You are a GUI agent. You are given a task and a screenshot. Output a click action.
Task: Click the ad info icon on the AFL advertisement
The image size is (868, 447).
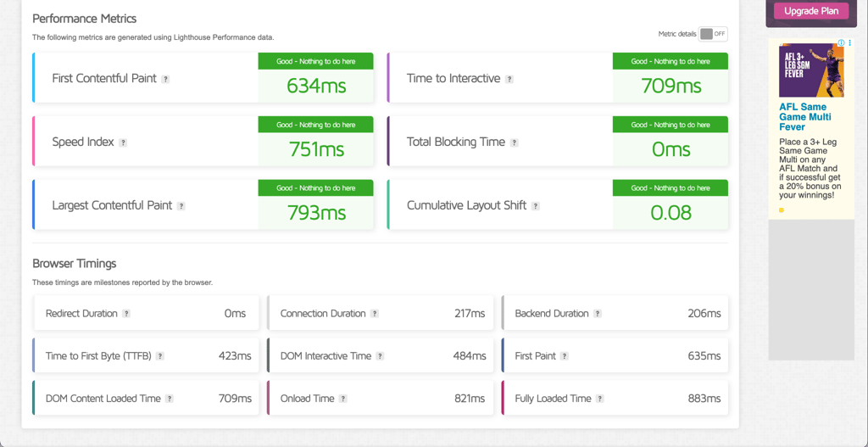(x=840, y=42)
